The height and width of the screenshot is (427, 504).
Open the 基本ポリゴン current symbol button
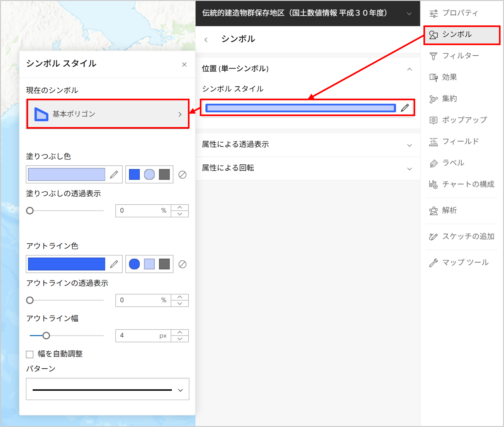pyautogui.click(x=107, y=114)
